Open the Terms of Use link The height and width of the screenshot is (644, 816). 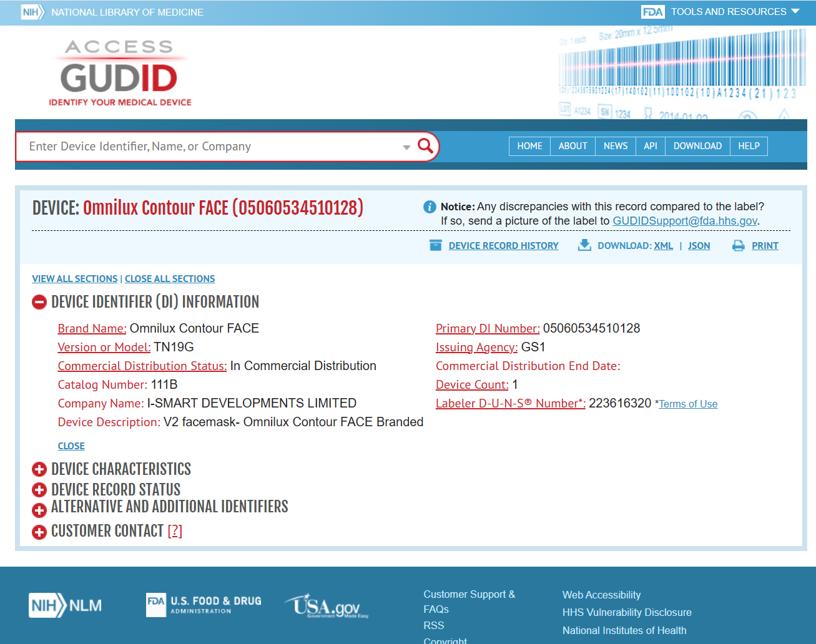tap(688, 404)
